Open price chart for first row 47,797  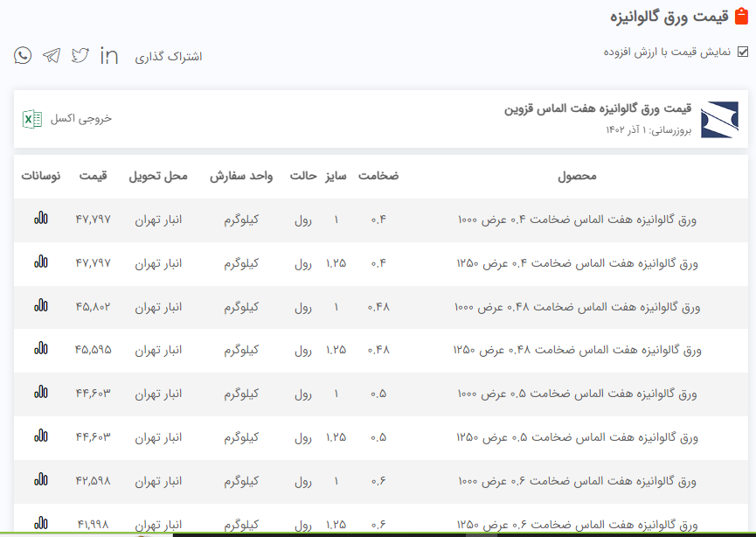click(x=41, y=219)
